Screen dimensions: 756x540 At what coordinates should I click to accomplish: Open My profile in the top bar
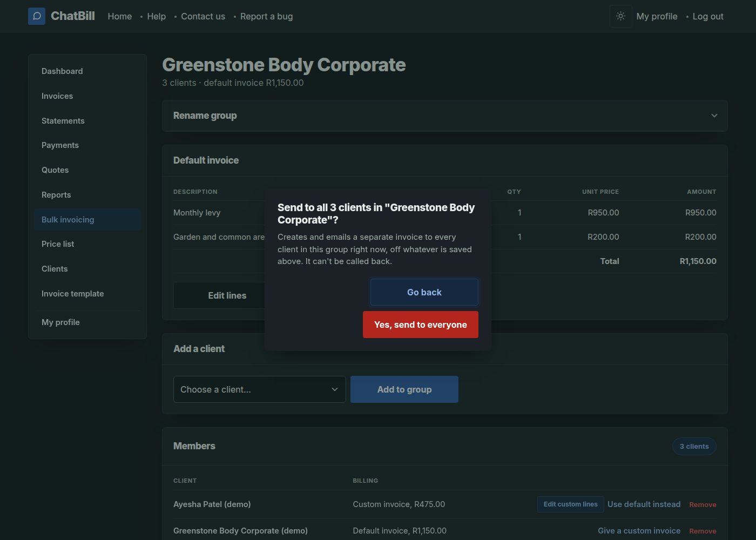[x=657, y=16]
